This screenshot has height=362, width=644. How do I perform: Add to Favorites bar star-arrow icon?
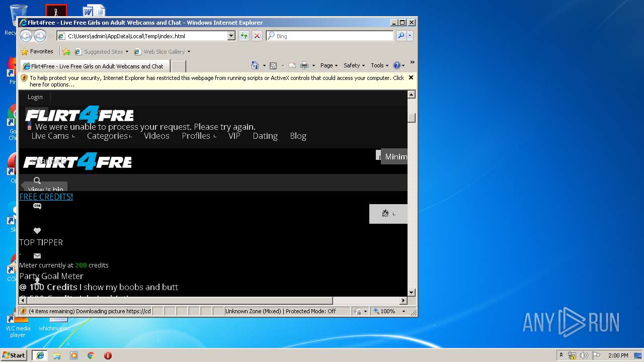(x=66, y=51)
